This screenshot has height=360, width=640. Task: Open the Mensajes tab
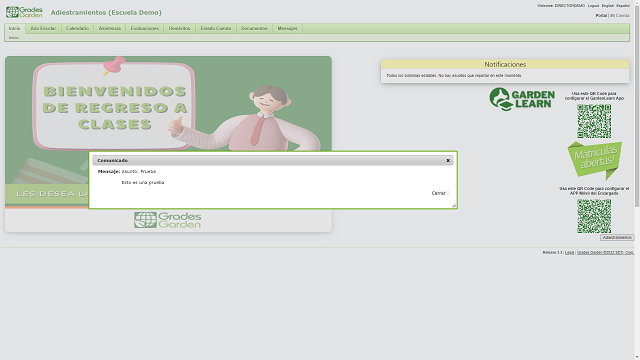287,29
